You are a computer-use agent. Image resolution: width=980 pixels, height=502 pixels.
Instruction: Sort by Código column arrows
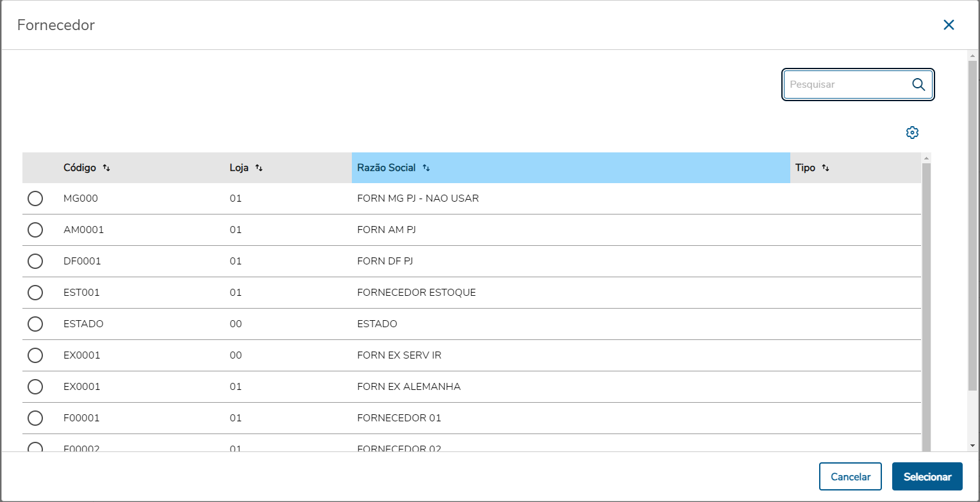click(106, 168)
